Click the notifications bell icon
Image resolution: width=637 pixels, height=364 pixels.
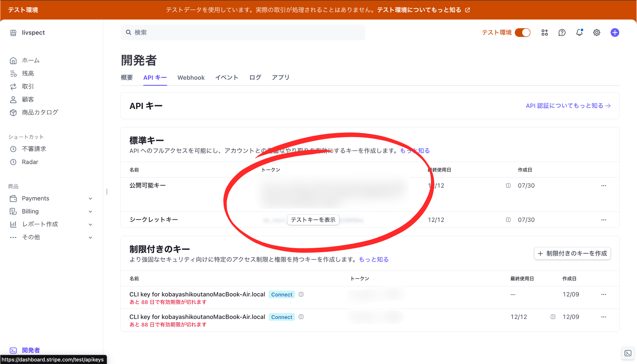(579, 32)
